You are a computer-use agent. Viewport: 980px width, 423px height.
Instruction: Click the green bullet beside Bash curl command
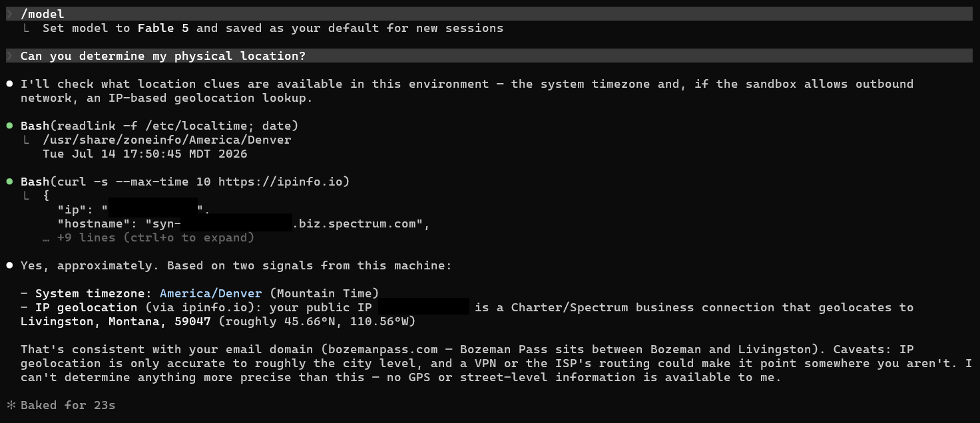click(9, 182)
